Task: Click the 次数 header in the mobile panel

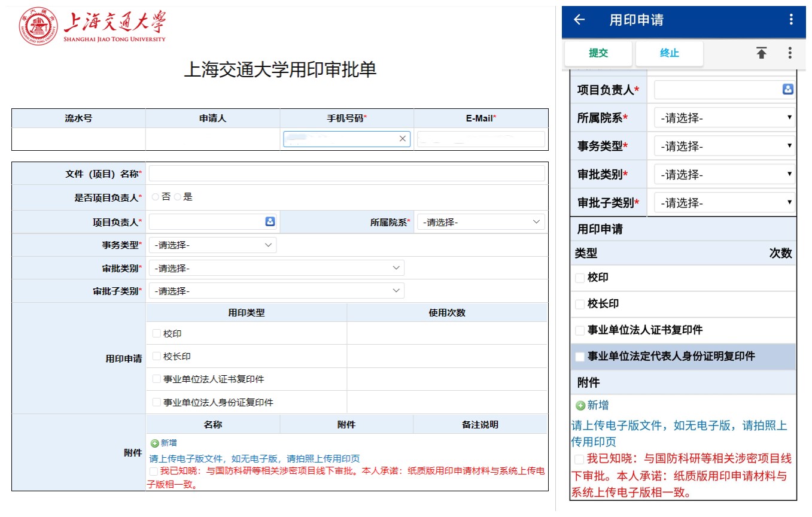Action: (x=780, y=253)
